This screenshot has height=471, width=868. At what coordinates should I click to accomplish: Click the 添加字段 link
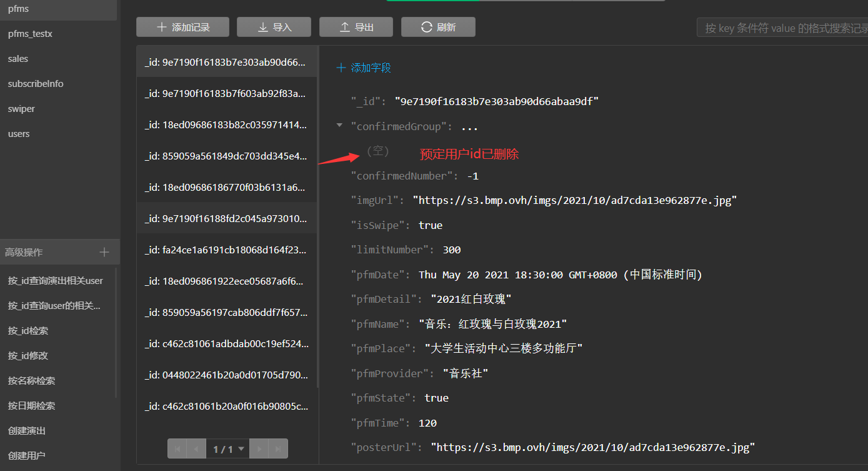click(364, 68)
